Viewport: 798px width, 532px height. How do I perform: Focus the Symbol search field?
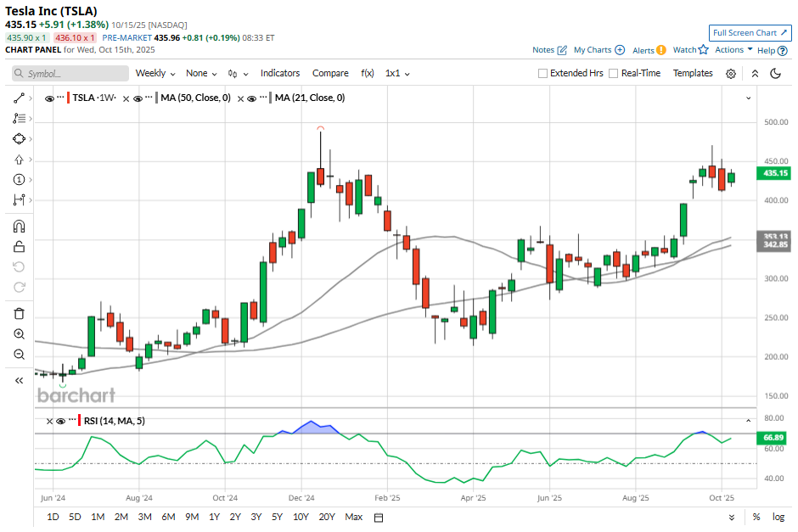click(x=70, y=73)
